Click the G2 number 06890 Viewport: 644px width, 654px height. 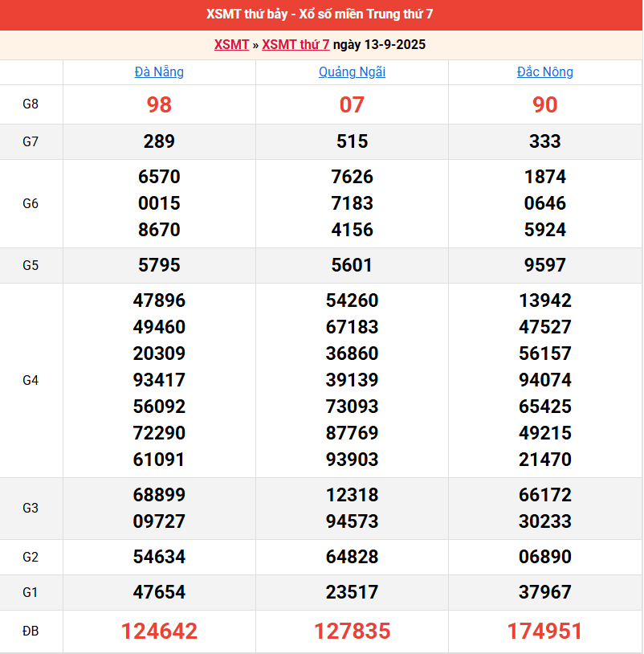[544, 557]
